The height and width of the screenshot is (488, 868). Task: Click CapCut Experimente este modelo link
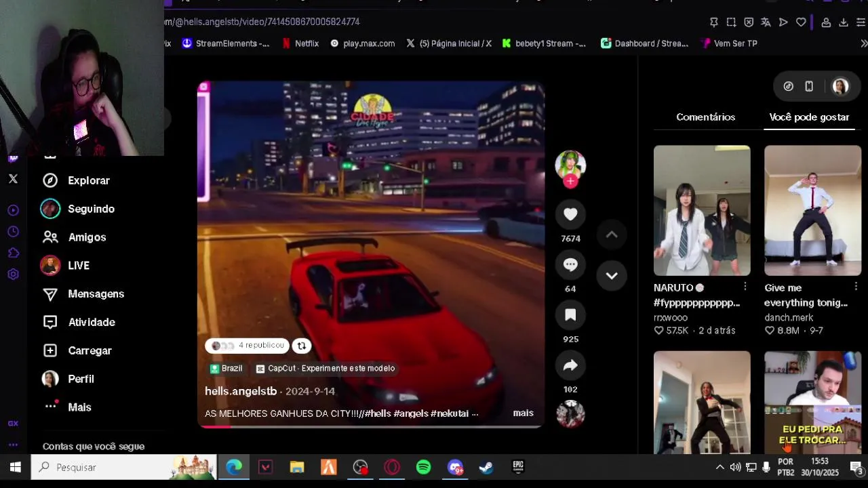[325, 369]
